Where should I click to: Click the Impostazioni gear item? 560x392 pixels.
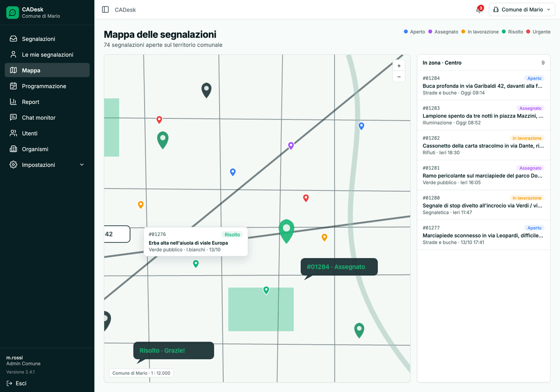pos(47,165)
